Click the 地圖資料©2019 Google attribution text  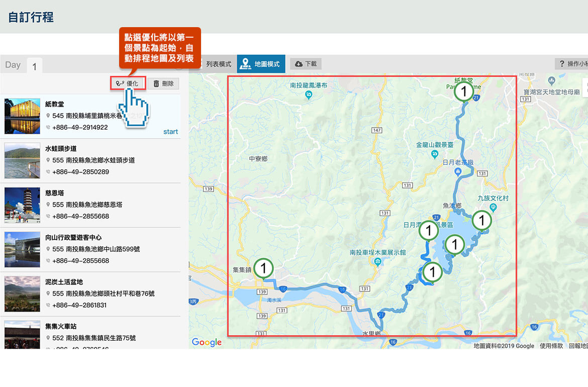(504, 346)
